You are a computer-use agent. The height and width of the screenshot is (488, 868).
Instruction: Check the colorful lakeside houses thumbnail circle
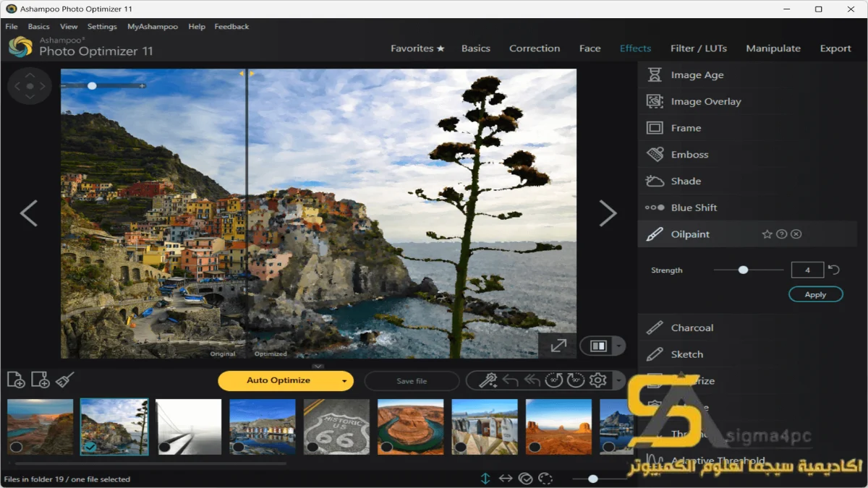(x=238, y=447)
